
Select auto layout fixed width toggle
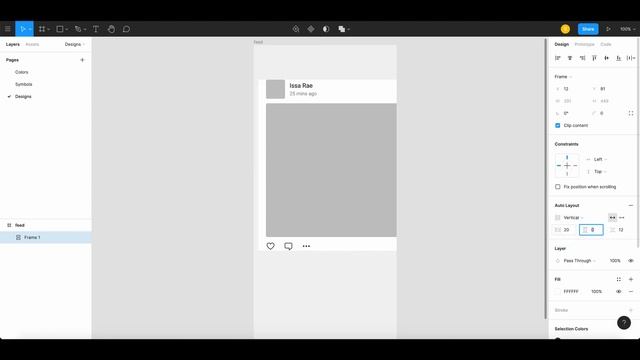(x=622, y=218)
